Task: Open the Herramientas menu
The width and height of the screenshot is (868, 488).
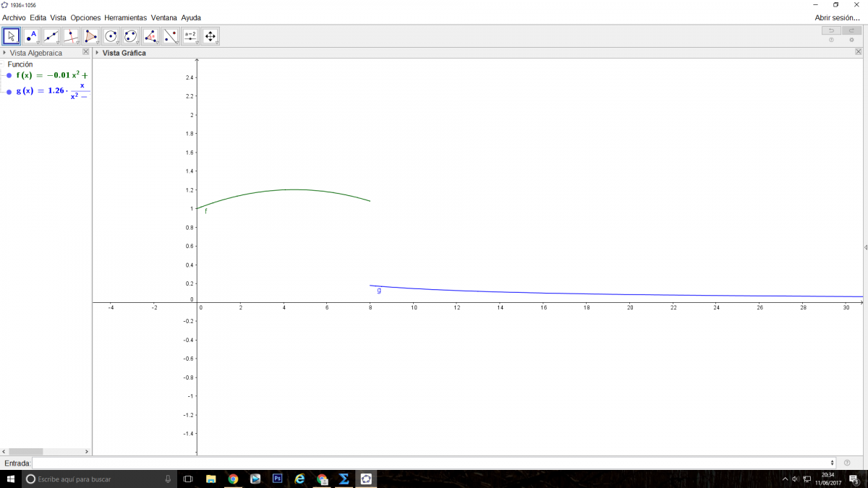Action: [125, 17]
